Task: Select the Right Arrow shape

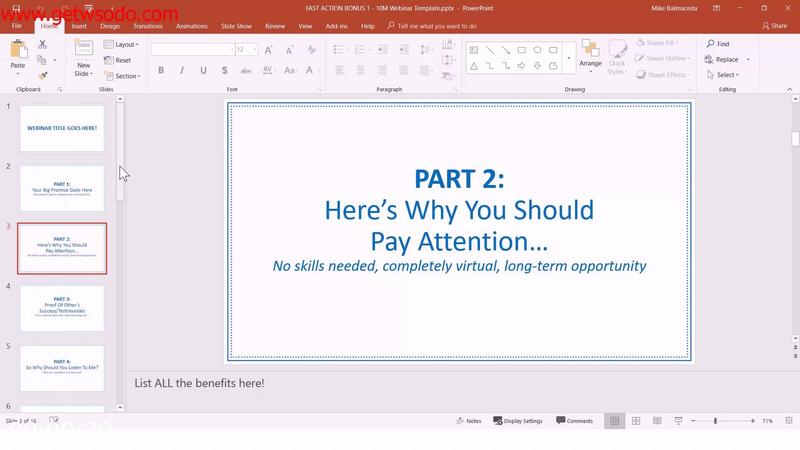Action: point(521,66)
